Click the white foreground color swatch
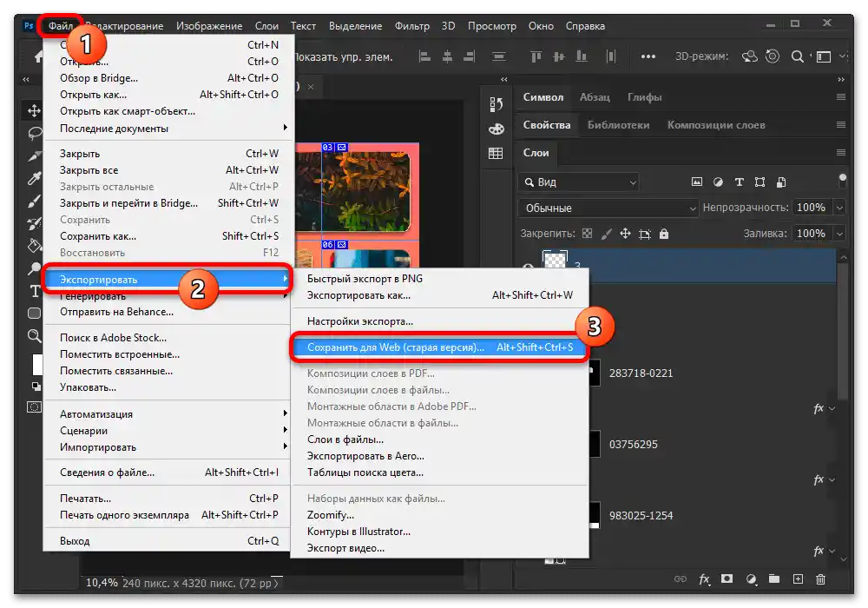The image size is (868, 608). [x=36, y=363]
